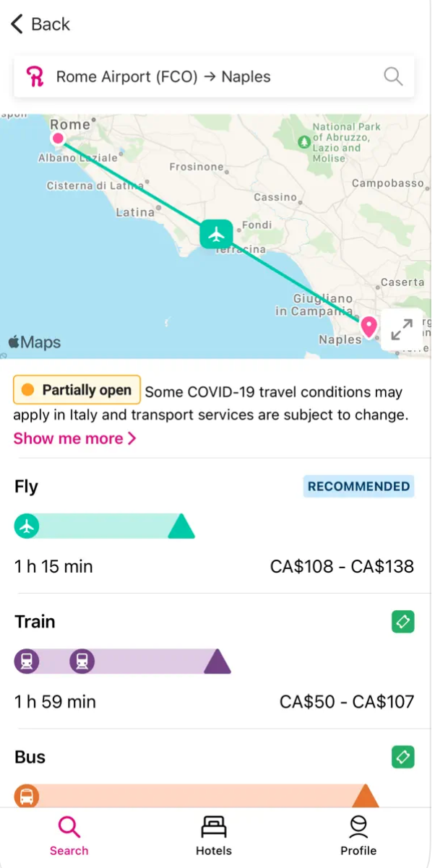Select the Search tab
435x868 pixels.
[69, 836]
